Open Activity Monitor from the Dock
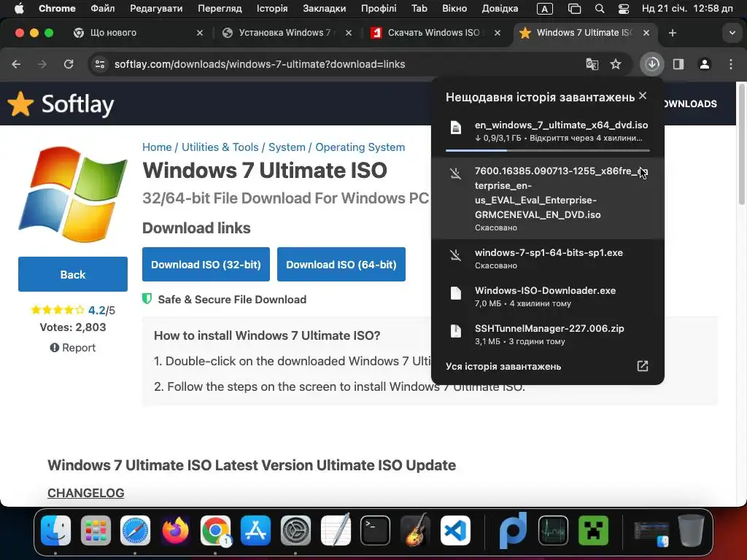The width and height of the screenshot is (747, 560). [x=553, y=530]
